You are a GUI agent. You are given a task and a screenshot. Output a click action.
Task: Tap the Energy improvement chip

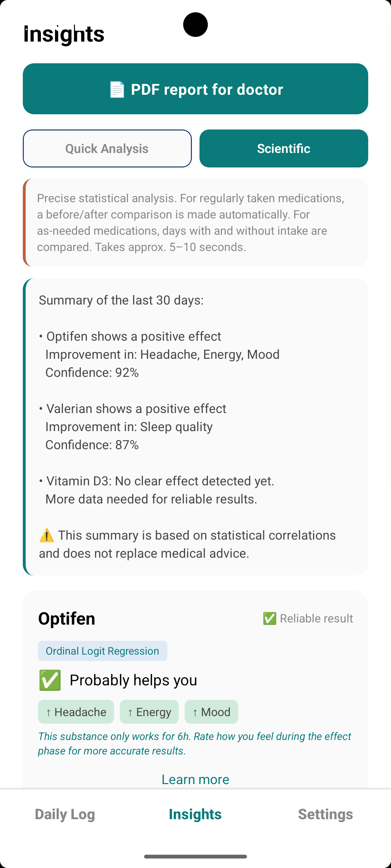(x=149, y=712)
